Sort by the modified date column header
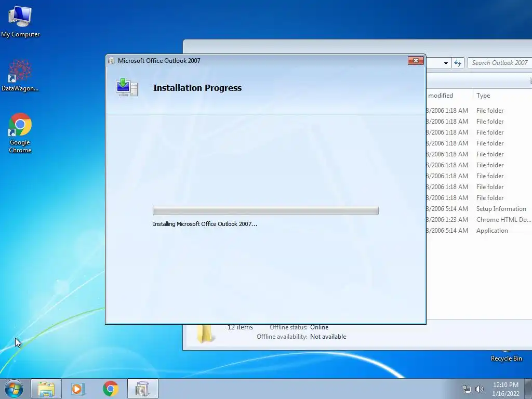Screen dimensions: 532x399 441,96
